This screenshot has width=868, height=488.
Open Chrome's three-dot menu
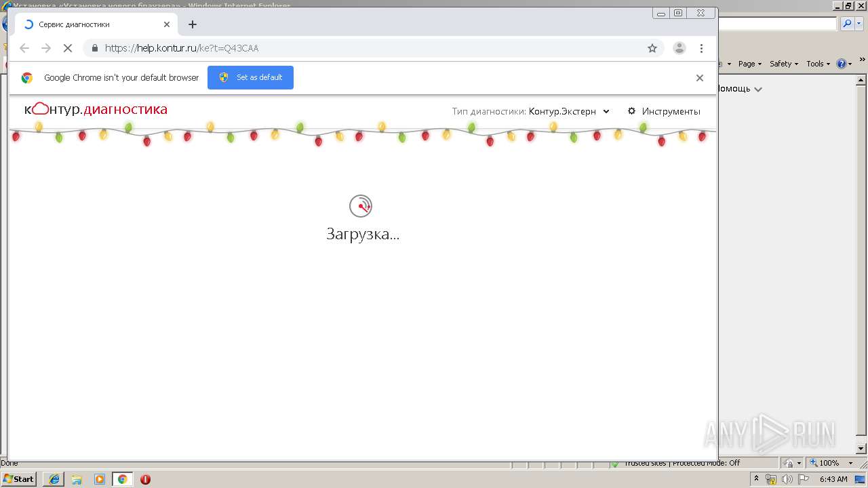(701, 48)
